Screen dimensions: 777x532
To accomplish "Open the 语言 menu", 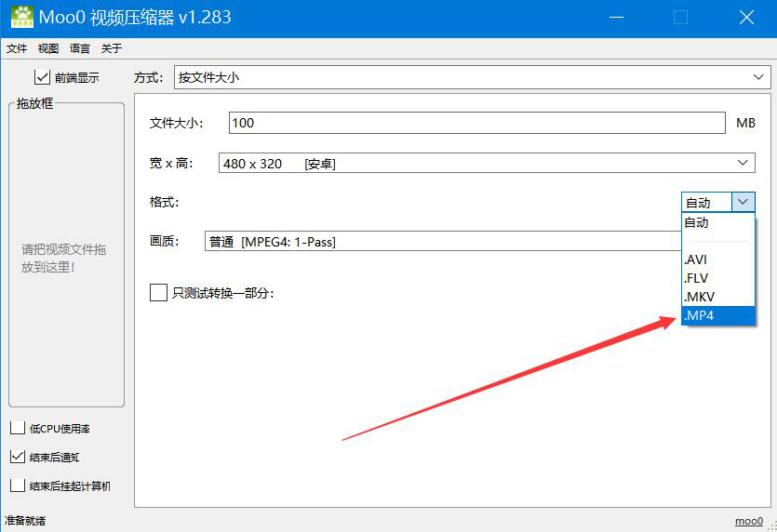I will [x=80, y=48].
